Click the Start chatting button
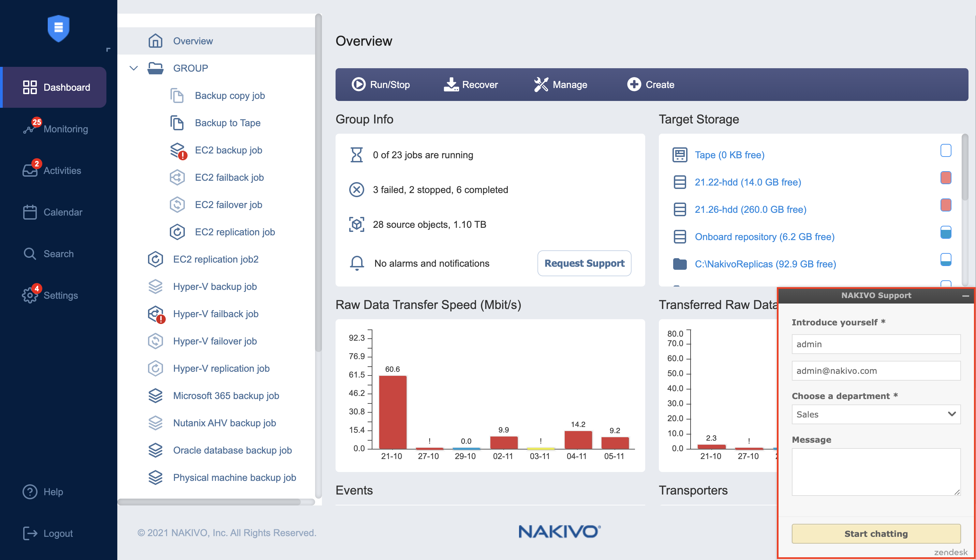This screenshot has width=976, height=560. point(876,533)
